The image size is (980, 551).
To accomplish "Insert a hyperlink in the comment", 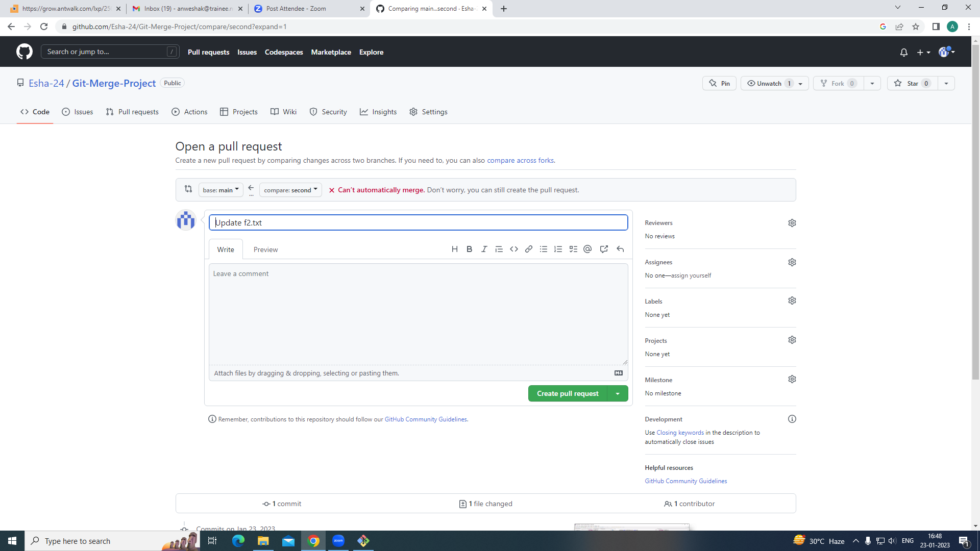I will (529, 249).
